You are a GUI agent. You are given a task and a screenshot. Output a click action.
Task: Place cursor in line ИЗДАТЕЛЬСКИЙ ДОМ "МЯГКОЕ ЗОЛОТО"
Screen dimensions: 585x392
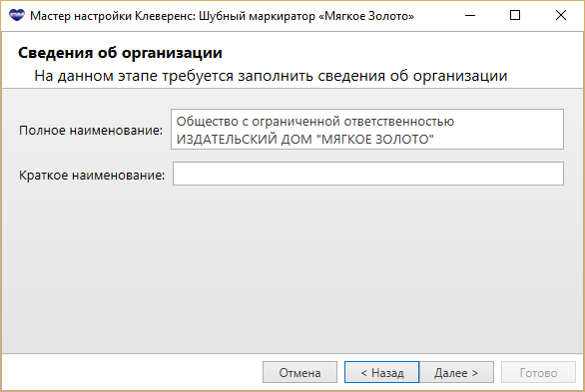click(304, 140)
